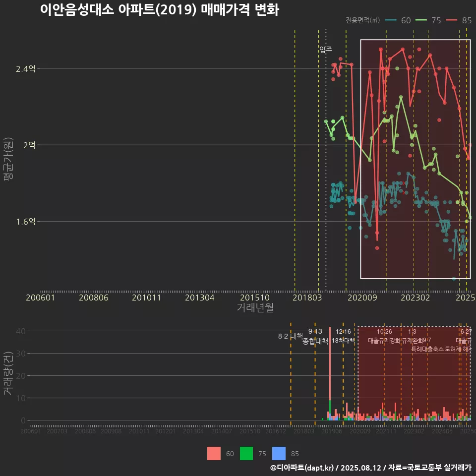
Task: Click the 40 label on the volume axis
Action: pos(21,331)
